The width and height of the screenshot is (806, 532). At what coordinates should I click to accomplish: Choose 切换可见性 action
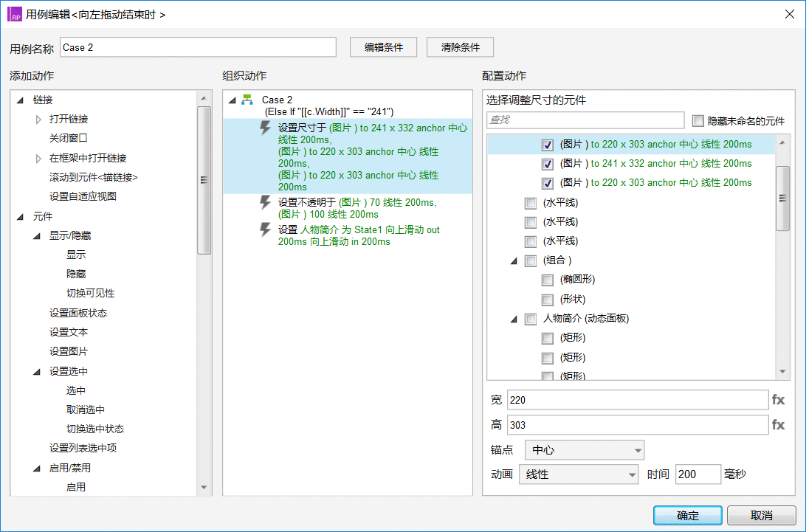pos(91,294)
